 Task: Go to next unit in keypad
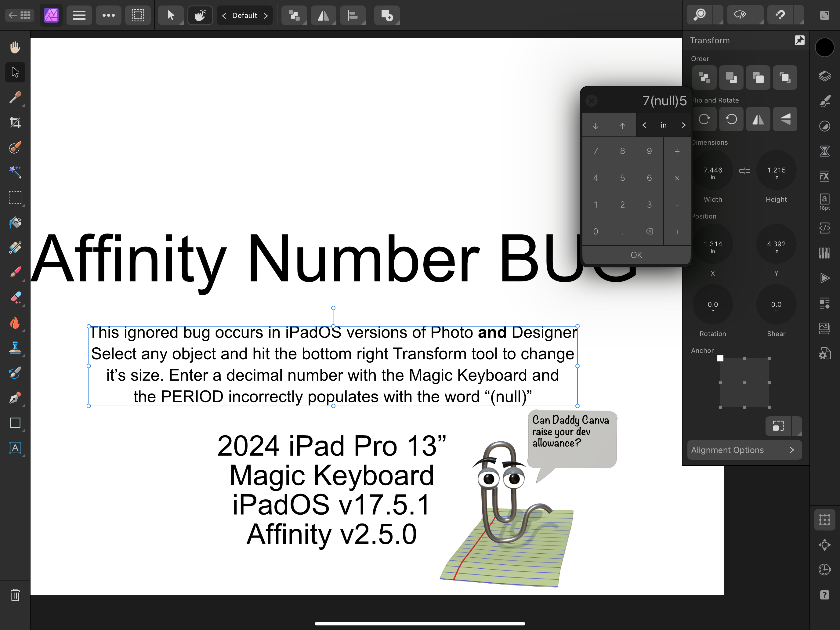[x=683, y=125]
